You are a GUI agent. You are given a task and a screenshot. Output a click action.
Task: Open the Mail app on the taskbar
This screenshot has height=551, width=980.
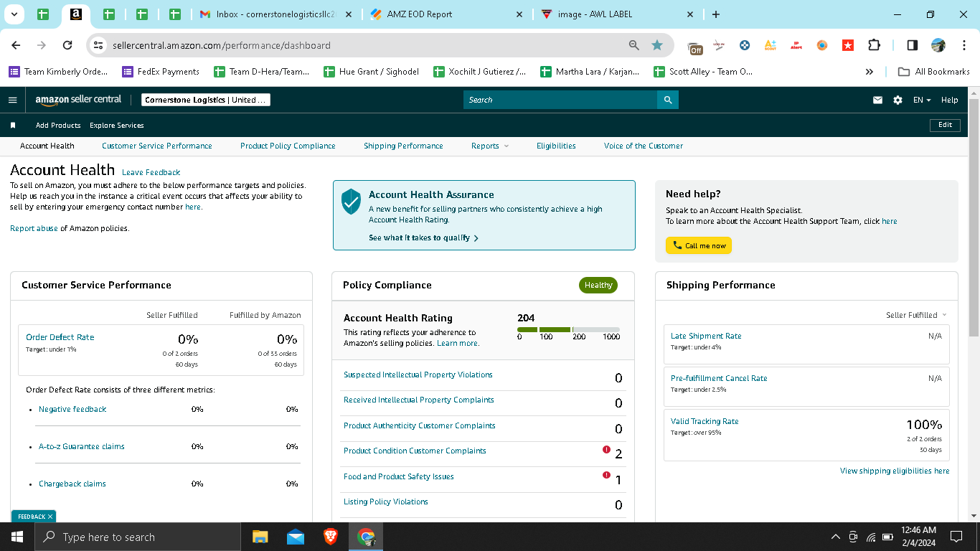(295, 537)
